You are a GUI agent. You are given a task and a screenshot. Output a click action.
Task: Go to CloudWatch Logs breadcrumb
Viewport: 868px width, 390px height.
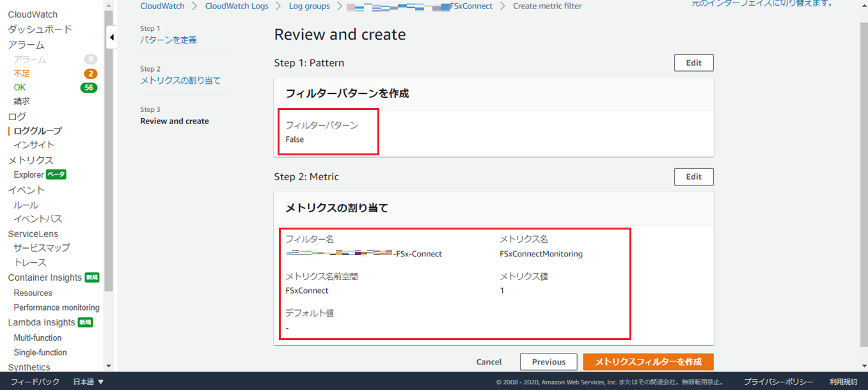(236, 6)
